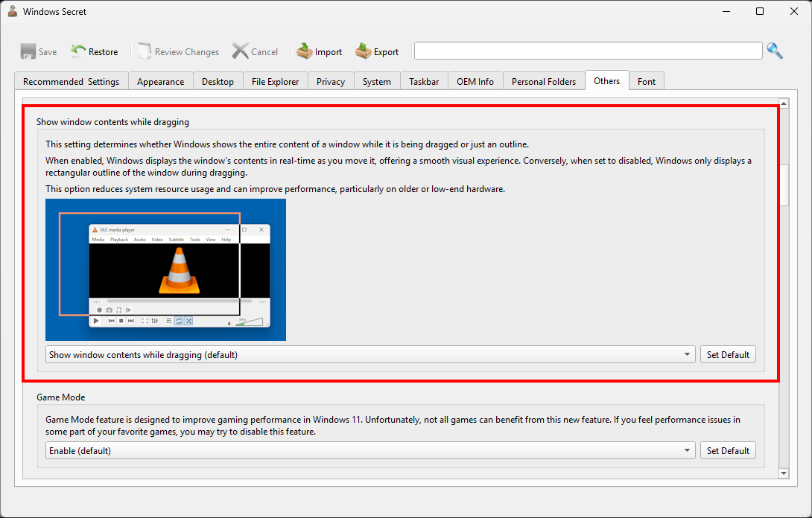Click the VLC window dragging preview image
812x518 pixels.
coord(165,269)
